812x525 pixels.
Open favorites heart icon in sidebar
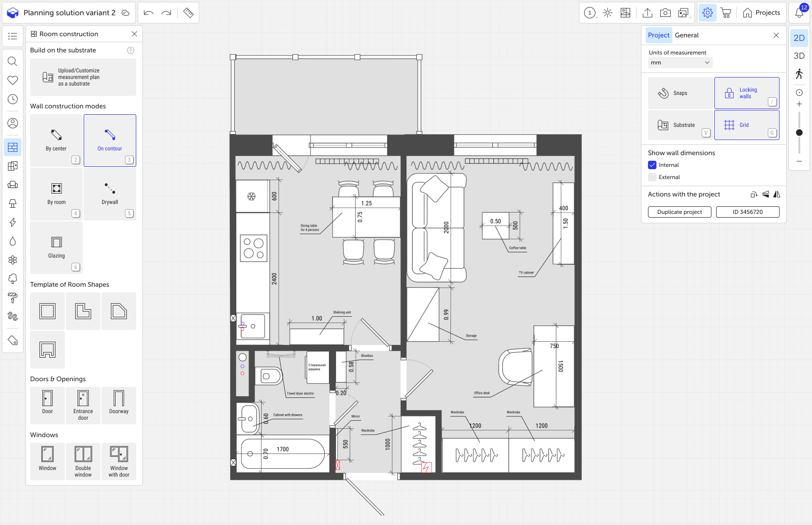13,80
